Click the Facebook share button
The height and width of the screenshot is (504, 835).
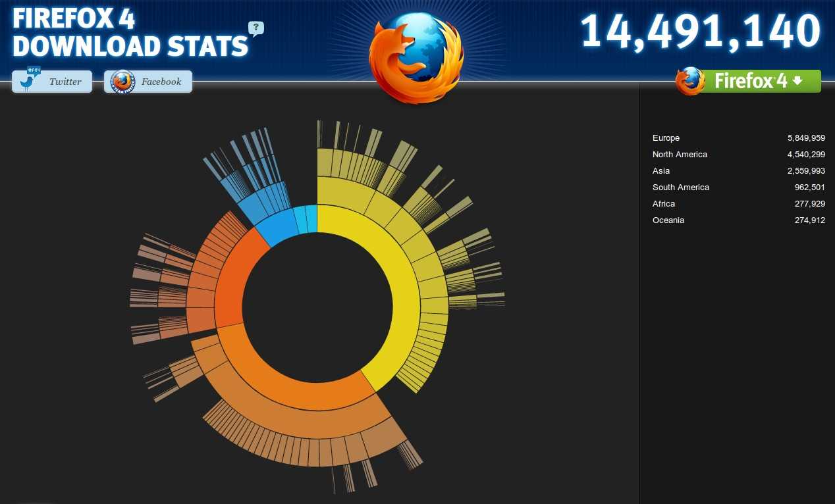pyautogui.click(x=148, y=82)
